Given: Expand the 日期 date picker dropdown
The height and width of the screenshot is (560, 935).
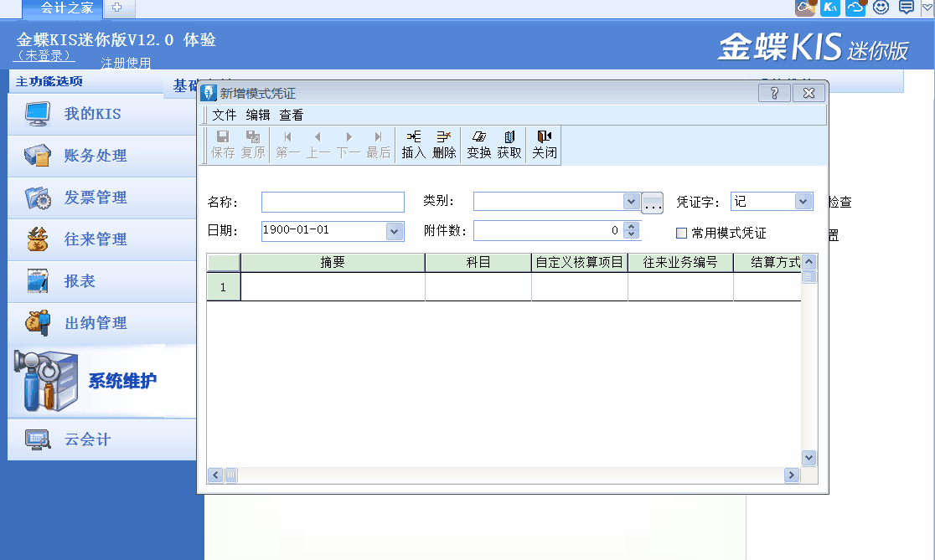Looking at the screenshot, I should coord(395,230).
